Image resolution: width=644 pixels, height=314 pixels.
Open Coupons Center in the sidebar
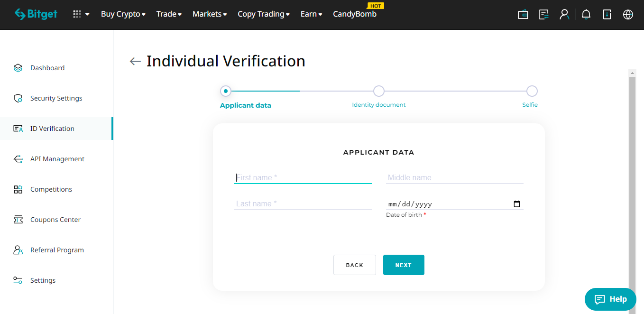pos(56,220)
